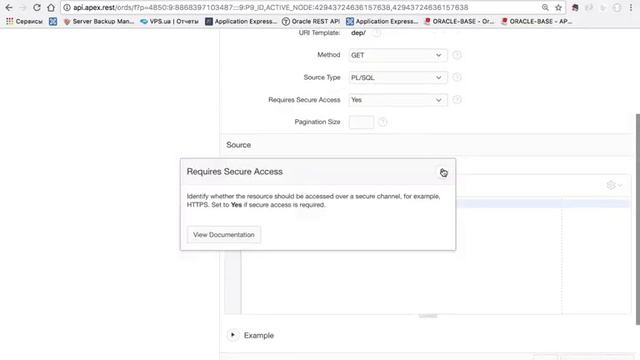
Task: Open the blue icon-only bookmark
Action: click(x=53, y=21)
